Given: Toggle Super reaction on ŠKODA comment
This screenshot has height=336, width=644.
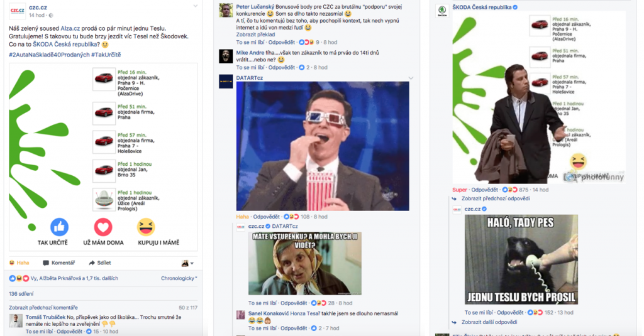Looking at the screenshot, I should coord(460,190).
